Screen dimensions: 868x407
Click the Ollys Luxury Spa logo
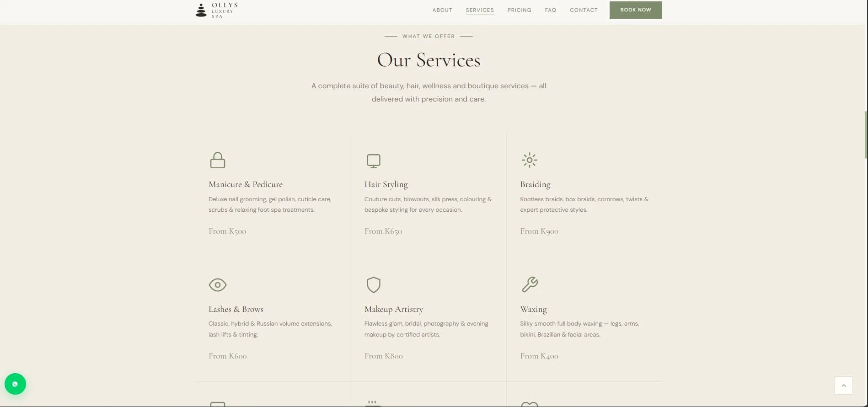(x=217, y=10)
